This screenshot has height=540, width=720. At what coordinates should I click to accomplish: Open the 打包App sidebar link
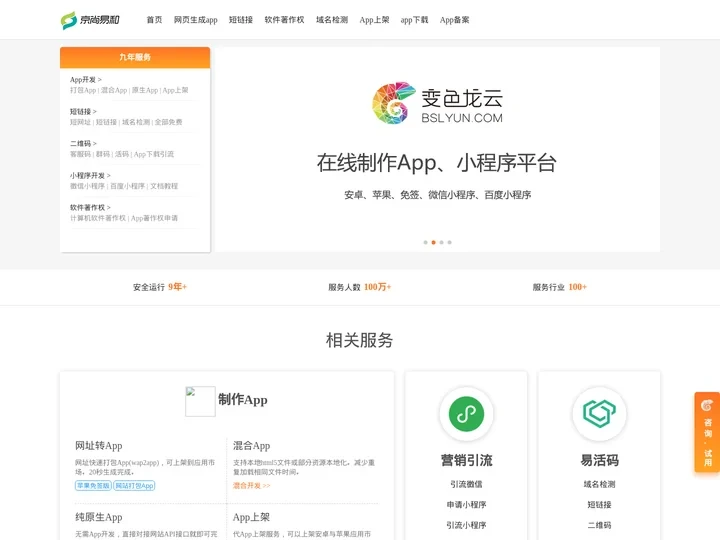pos(83,90)
